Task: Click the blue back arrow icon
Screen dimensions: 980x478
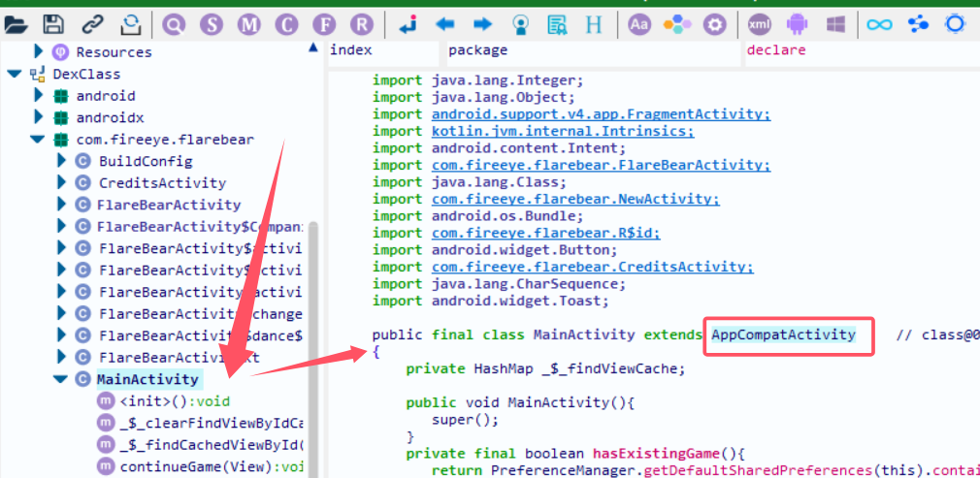Action: coord(445,25)
